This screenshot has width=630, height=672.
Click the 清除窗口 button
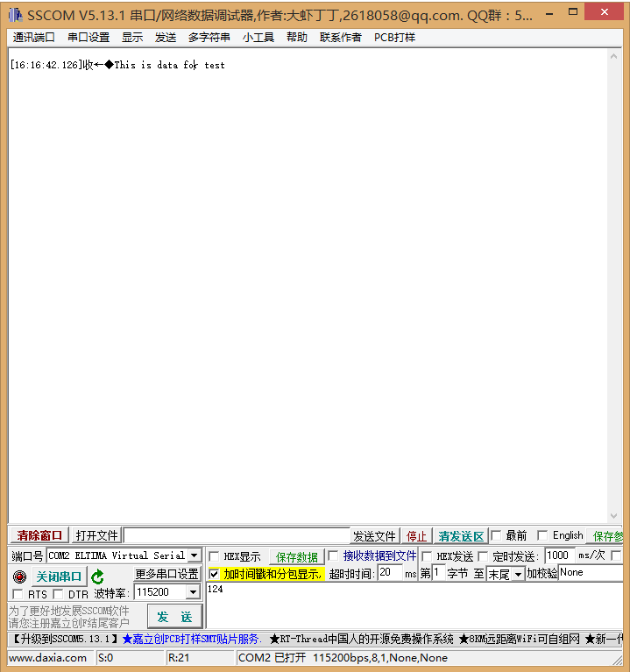[39, 535]
